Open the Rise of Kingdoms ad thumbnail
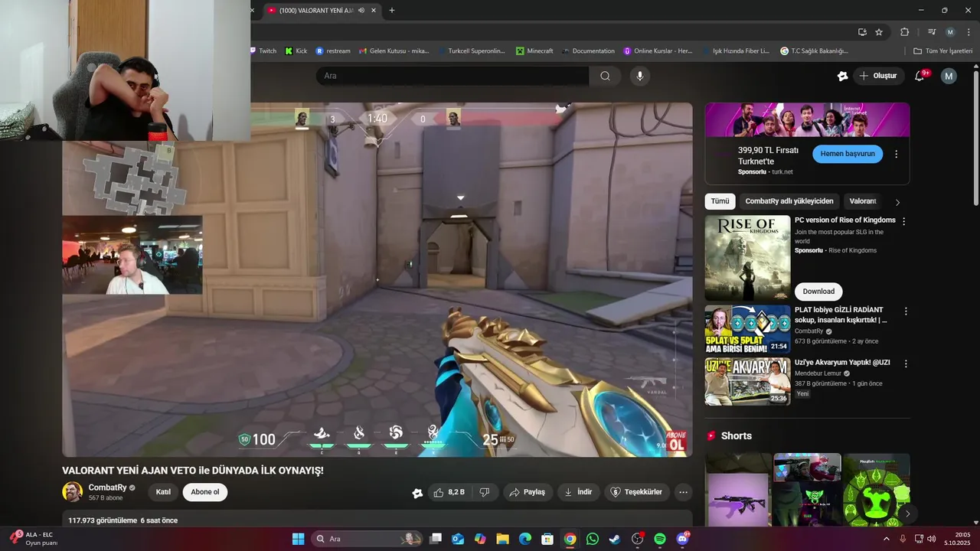This screenshot has height=551, width=980. (747, 258)
